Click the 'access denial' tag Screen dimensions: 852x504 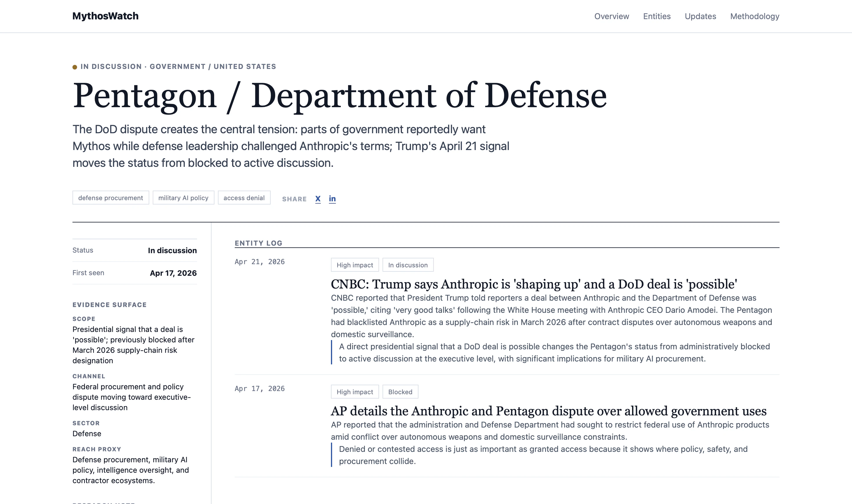pos(244,198)
